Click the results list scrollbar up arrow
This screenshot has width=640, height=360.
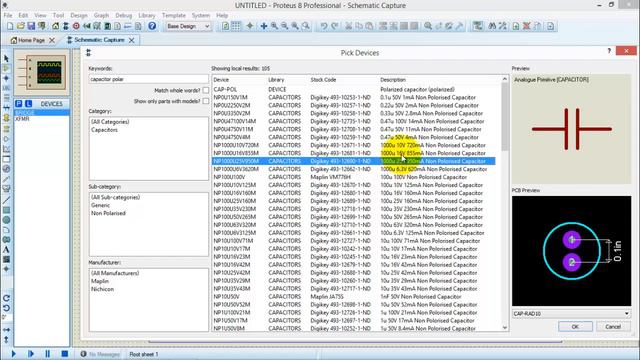click(505, 79)
